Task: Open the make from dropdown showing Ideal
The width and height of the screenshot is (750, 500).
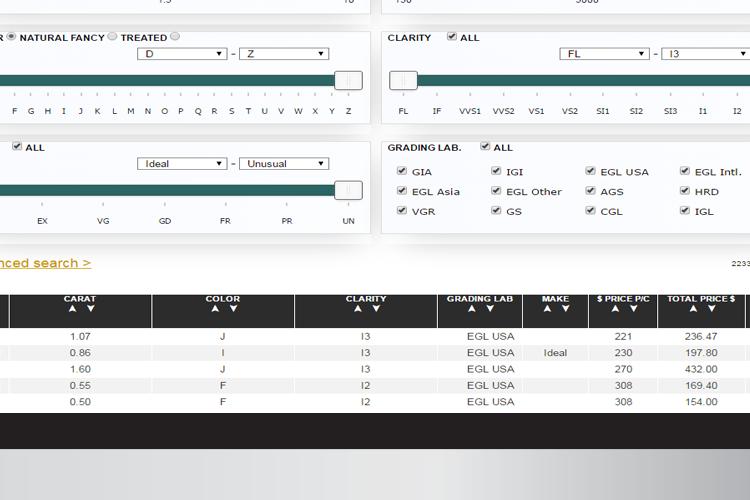Action: click(182, 164)
